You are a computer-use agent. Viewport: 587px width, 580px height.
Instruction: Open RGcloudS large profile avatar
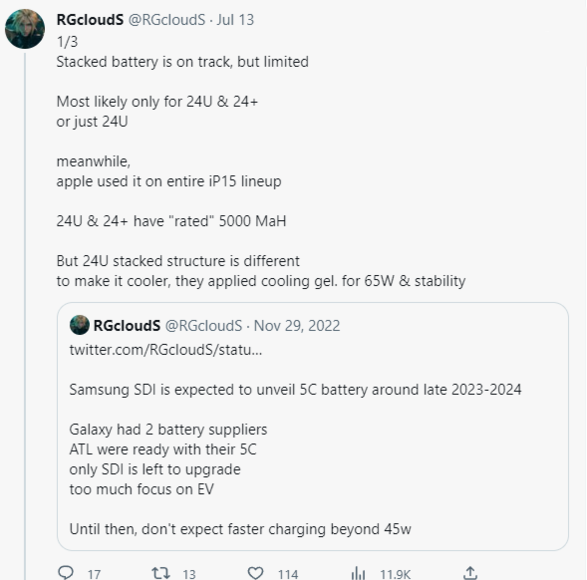pyautogui.click(x=25, y=29)
